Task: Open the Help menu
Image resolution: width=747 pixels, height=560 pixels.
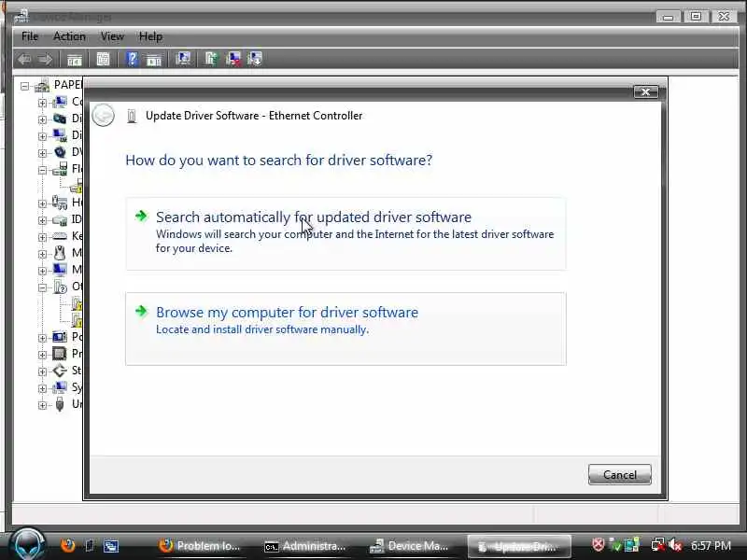Action: pos(150,36)
